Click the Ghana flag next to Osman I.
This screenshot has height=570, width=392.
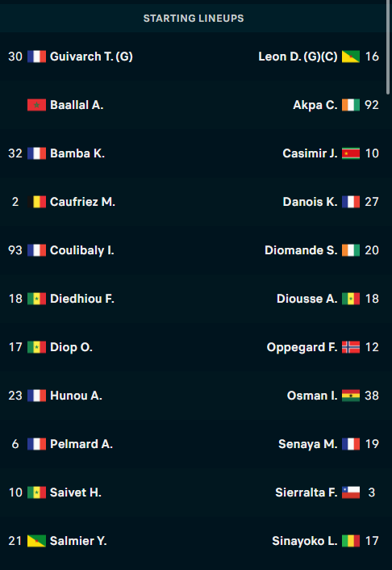[351, 396]
